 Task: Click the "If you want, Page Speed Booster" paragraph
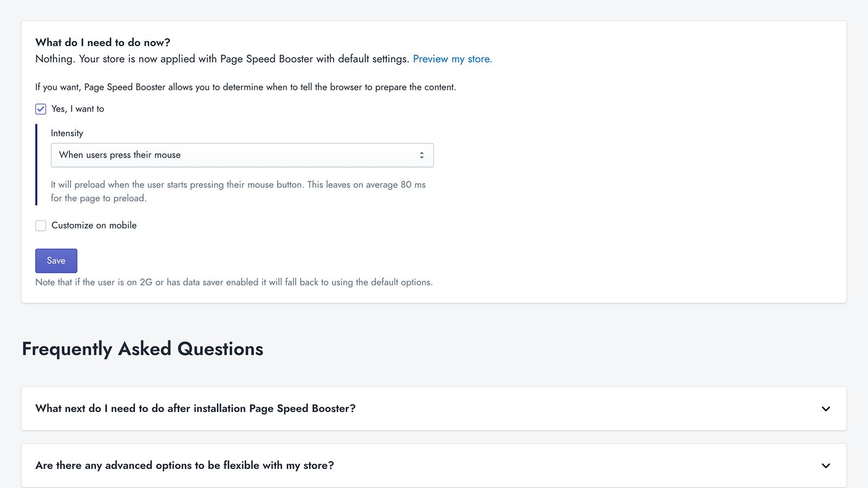(x=245, y=87)
